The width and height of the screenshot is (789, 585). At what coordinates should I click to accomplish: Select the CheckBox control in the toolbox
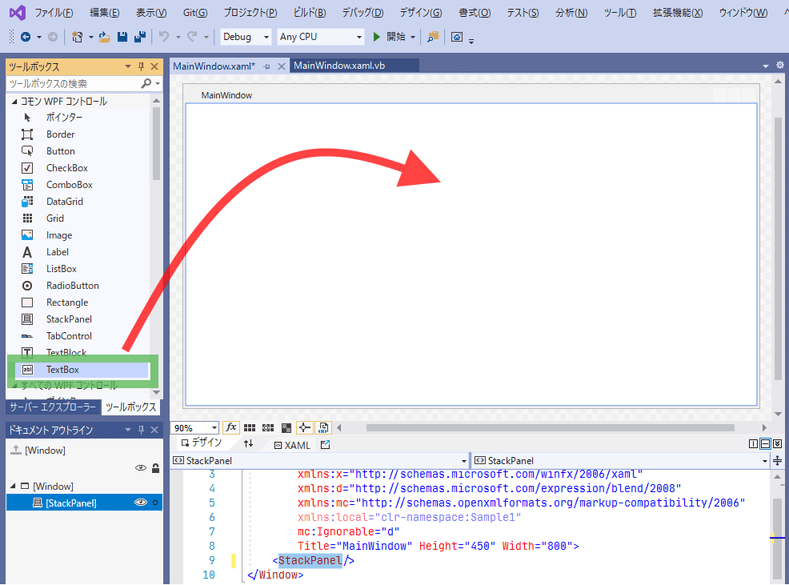tap(66, 168)
